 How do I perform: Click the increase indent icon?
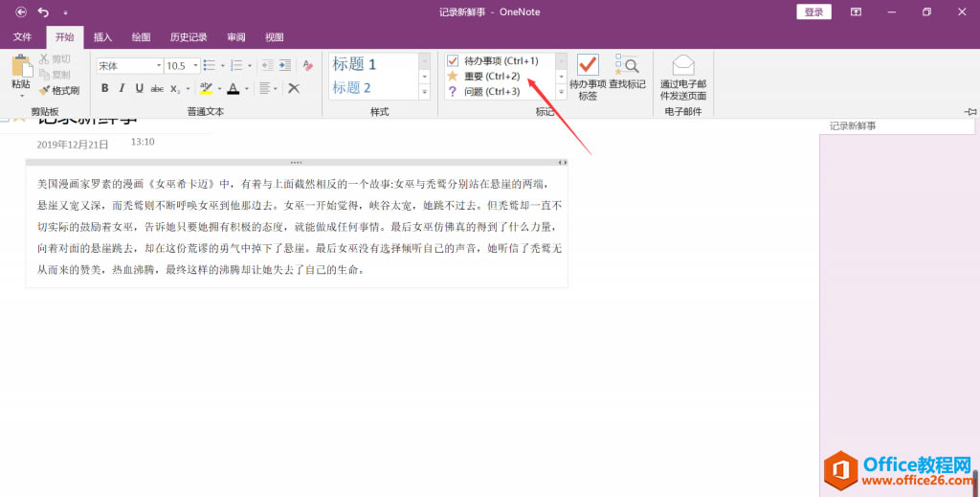(285, 65)
